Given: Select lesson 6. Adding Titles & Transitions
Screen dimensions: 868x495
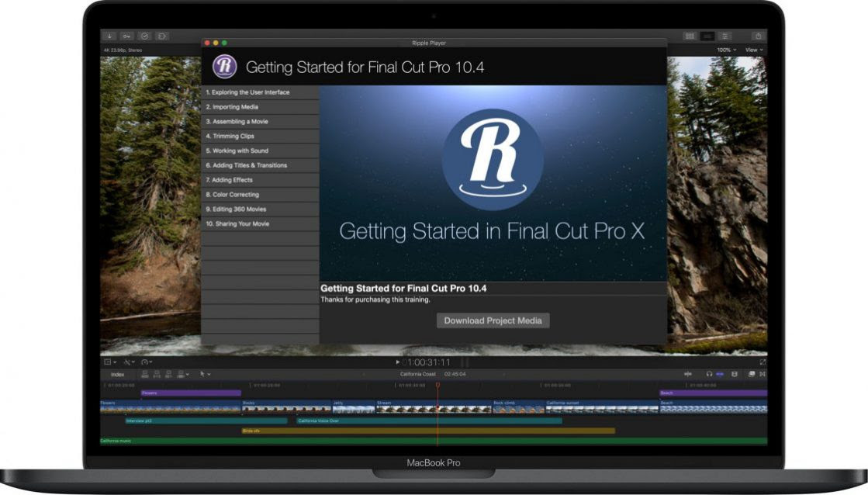Looking at the screenshot, I should click(260, 165).
